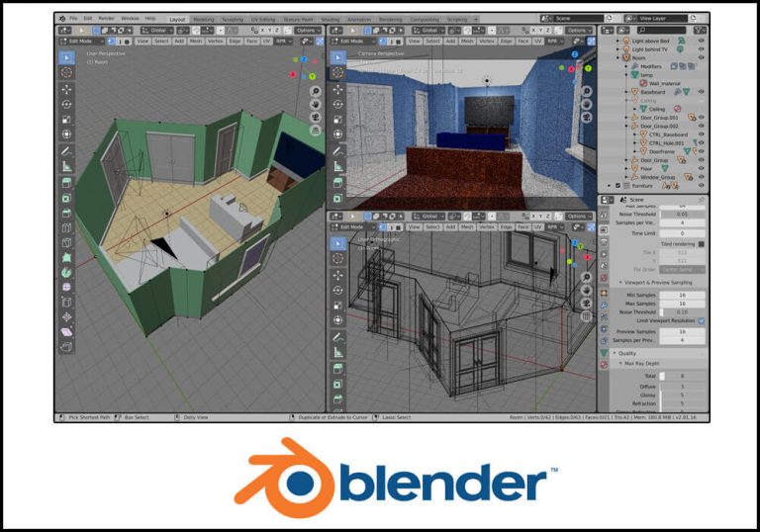The height and width of the screenshot is (532, 760).
Task: Toggle visibility eye for Baseboard
Action: point(701,92)
